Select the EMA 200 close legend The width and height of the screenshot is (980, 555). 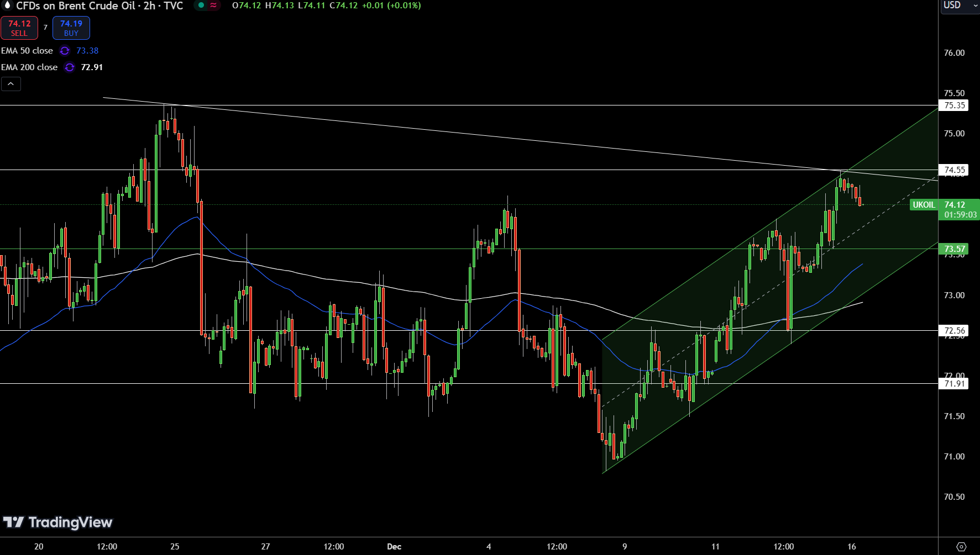tap(29, 67)
